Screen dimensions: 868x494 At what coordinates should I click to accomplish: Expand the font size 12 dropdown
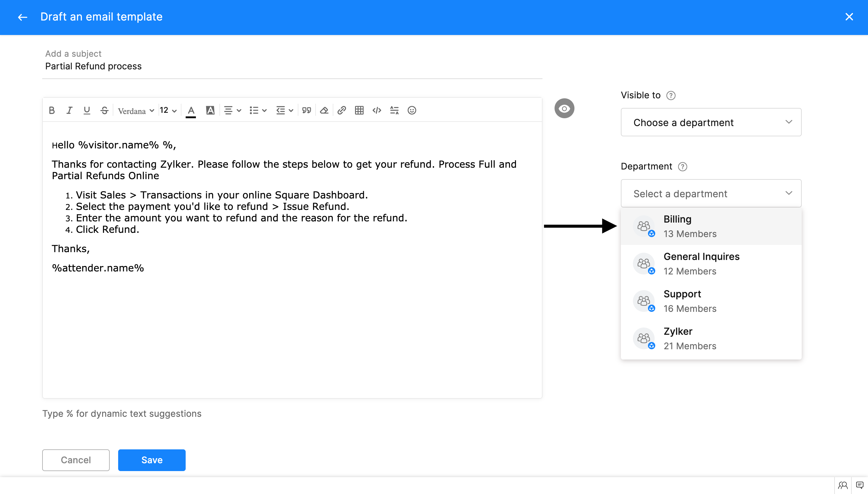point(168,110)
